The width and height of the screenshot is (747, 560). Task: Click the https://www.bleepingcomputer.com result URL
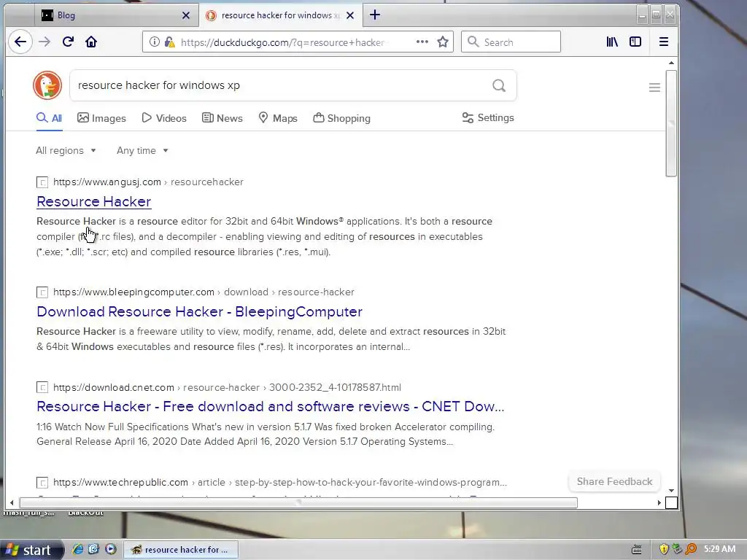click(x=134, y=292)
